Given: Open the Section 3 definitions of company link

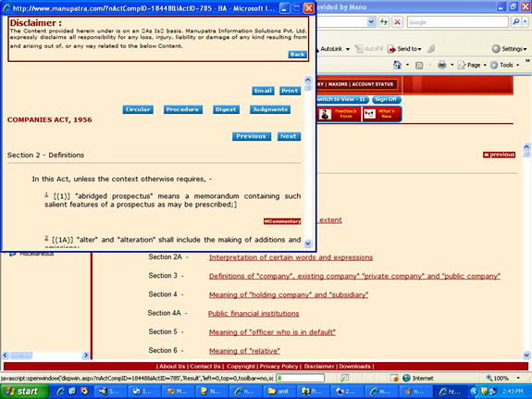Looking at the screenshot, I should point(354,276).
